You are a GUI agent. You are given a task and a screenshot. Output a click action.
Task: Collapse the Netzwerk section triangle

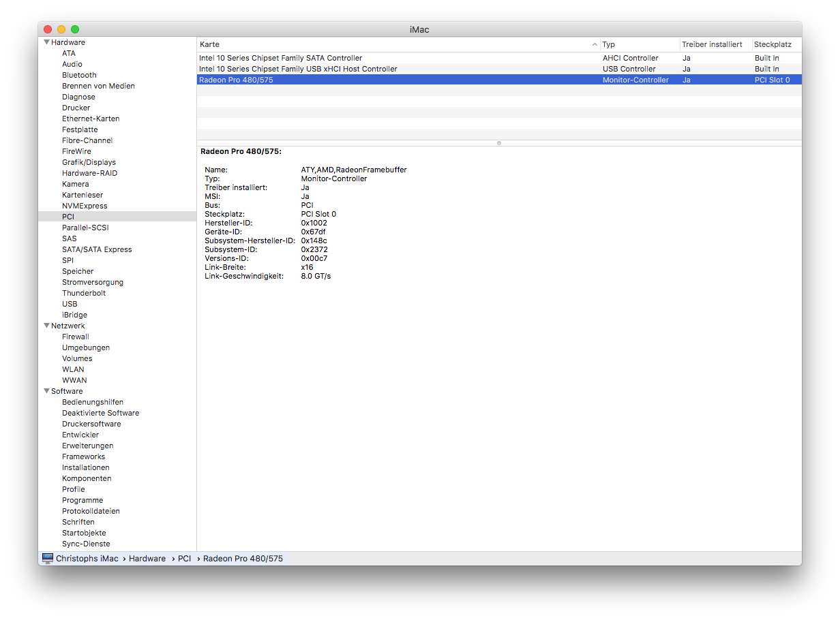coord(46,326)
